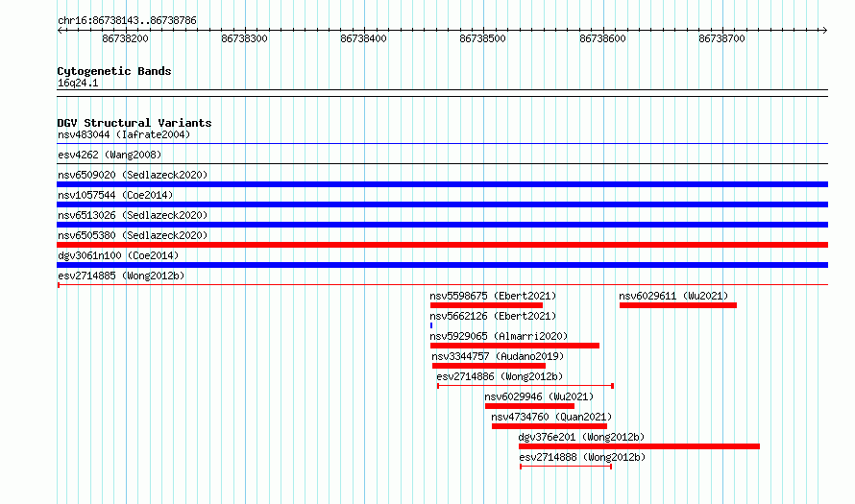The height and width of the screenshot is (504, 855).
Task: Click nsv5662126 (Ebert2021) label
Action: 493,316
